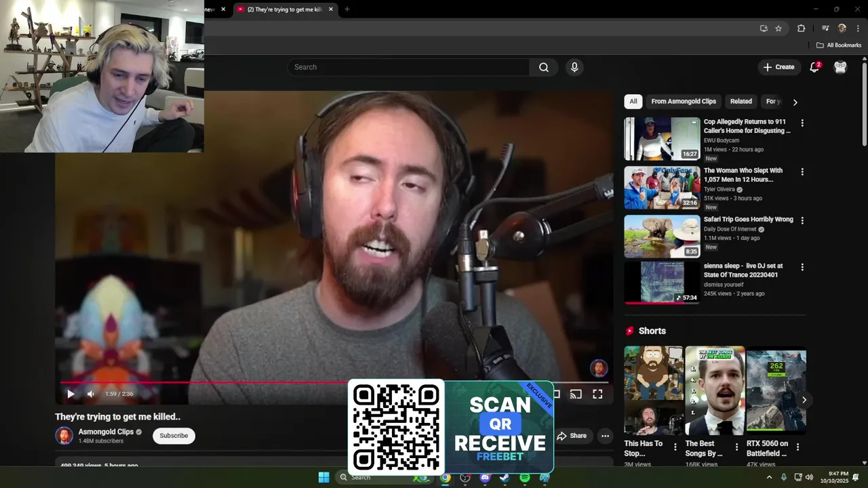The height and width of the screenshot is (488, 868).
Task: Open options menu for Safari Trip video
Action: 802,221
